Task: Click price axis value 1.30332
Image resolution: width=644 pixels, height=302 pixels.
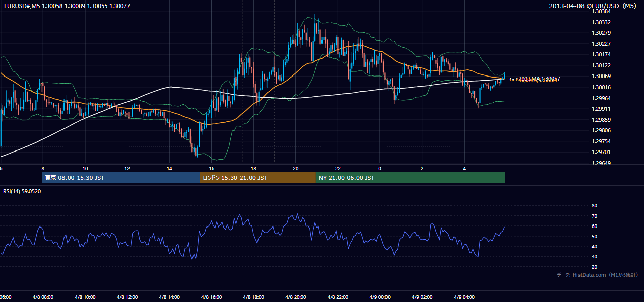Action: click(601, 22)
